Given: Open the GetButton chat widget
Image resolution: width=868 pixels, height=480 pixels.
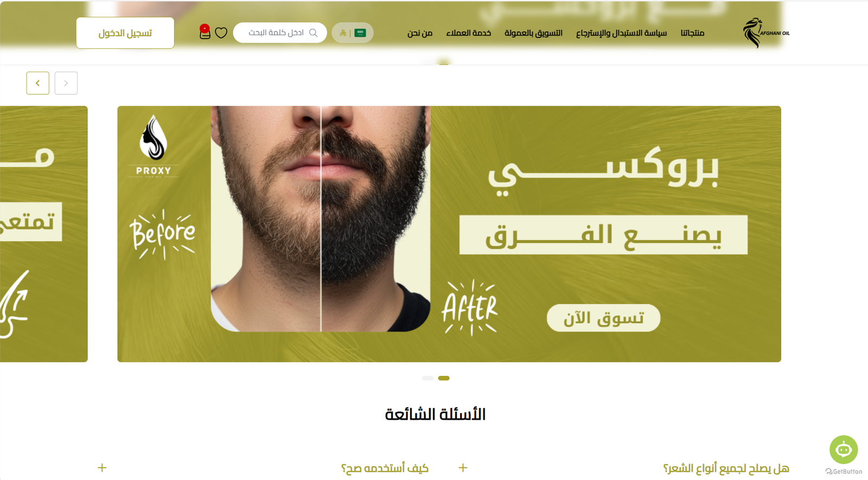Looking at the screenshot, I should pyautogui.click(x=844, y=449).
